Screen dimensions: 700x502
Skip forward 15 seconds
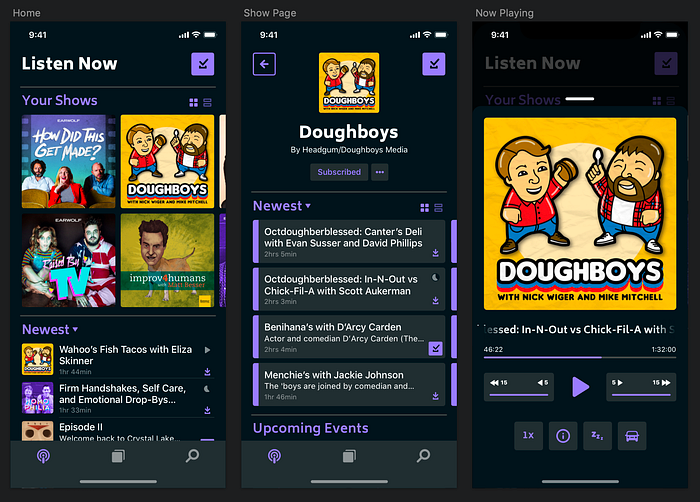[x=661, y=383]
